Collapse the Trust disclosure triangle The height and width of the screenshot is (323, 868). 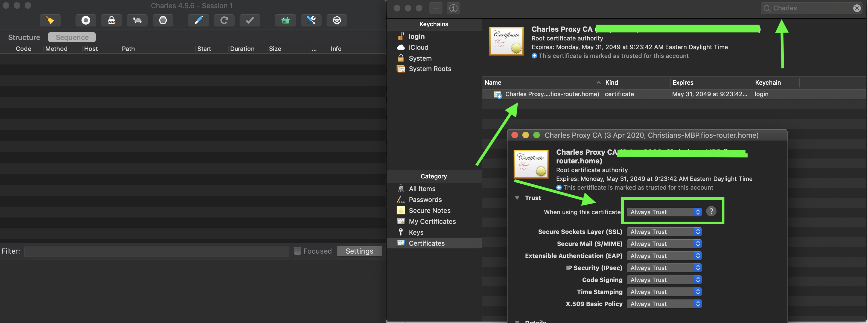(517, 198)
